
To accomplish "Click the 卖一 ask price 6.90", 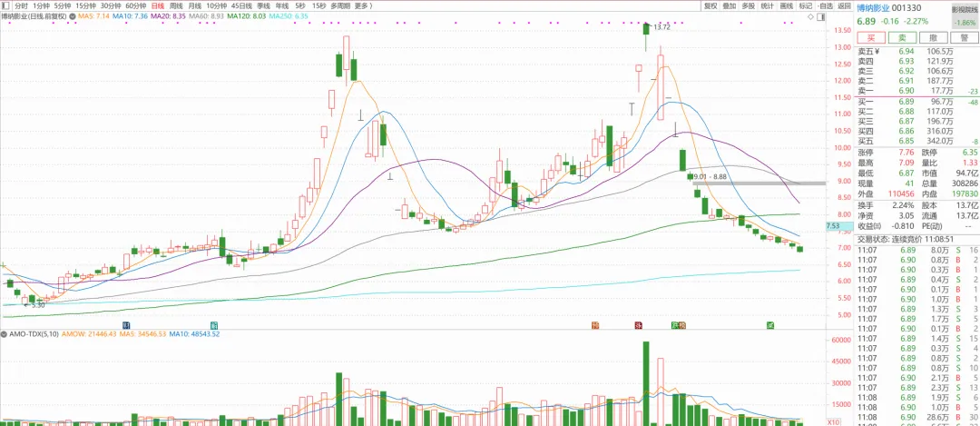I will coord(906,91).
